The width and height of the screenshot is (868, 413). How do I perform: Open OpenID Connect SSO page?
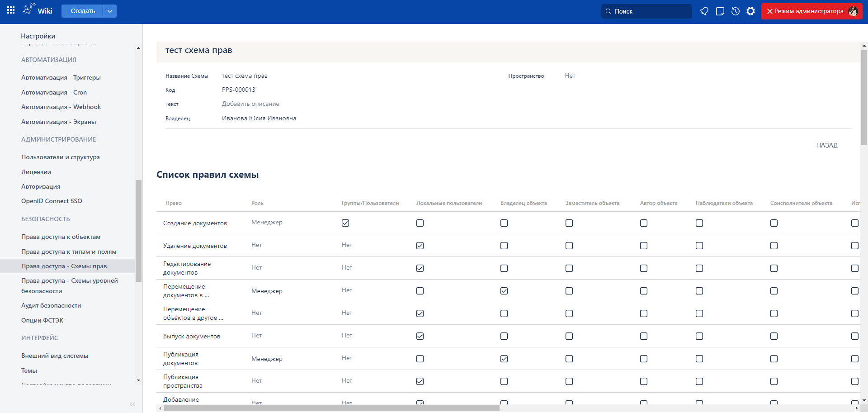click(52, 201)
